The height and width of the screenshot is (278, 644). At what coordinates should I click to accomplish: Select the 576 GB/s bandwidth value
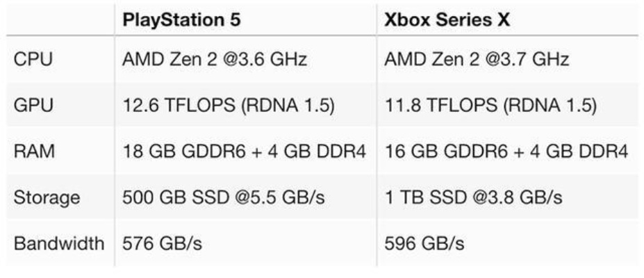pyautogui.click(x=163, y=244)
